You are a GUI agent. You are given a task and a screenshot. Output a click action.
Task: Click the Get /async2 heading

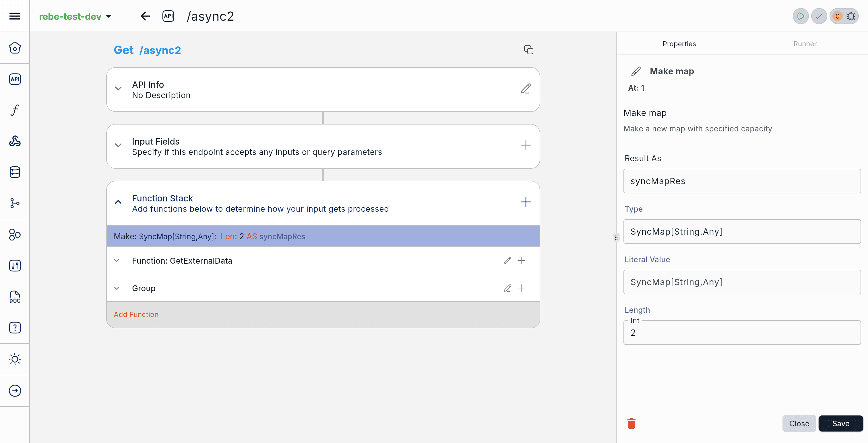coord(147,50)
